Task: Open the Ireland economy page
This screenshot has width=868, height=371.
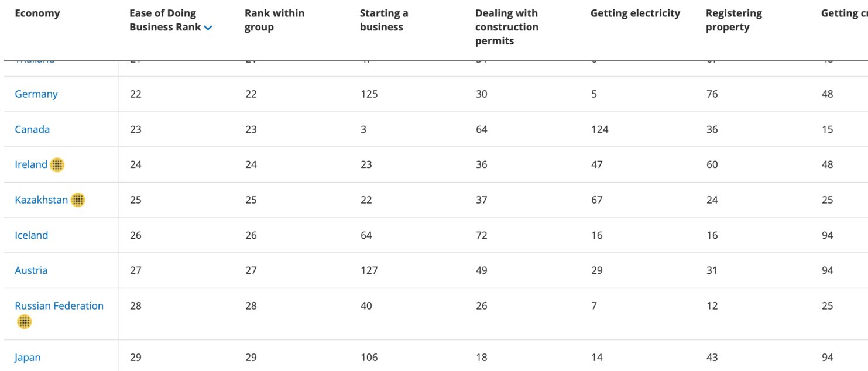Action: click(31, 164)
